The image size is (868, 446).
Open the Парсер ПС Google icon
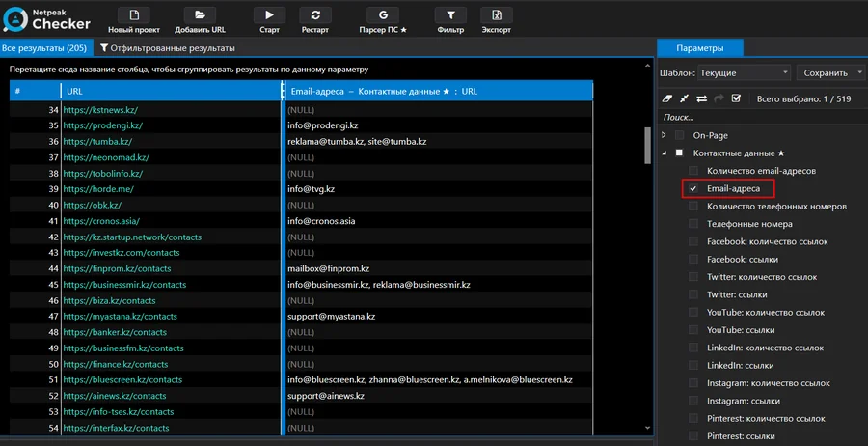383,15
